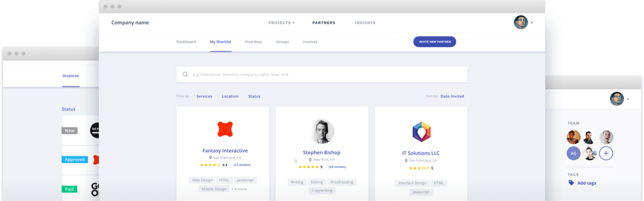Switch to the My Shortlist tab
644x201 pixels.
[221, 42]
